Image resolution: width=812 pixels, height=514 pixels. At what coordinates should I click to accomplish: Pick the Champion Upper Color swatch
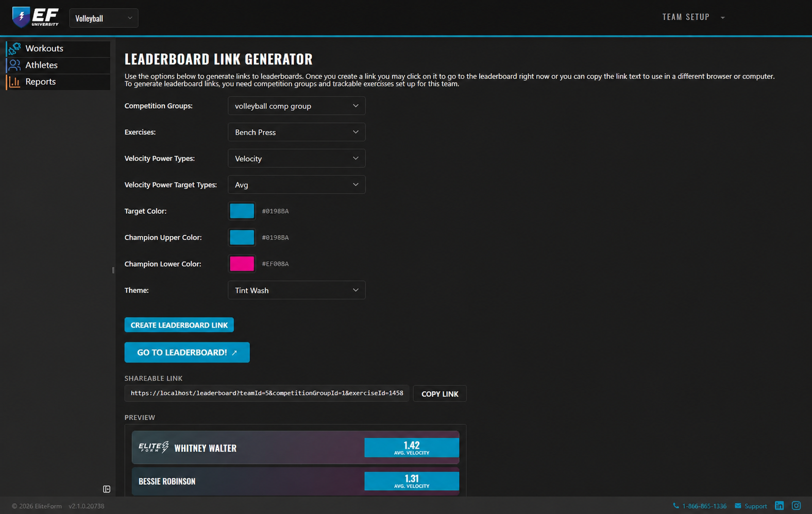pyautogui.click(x=242, y=237)
